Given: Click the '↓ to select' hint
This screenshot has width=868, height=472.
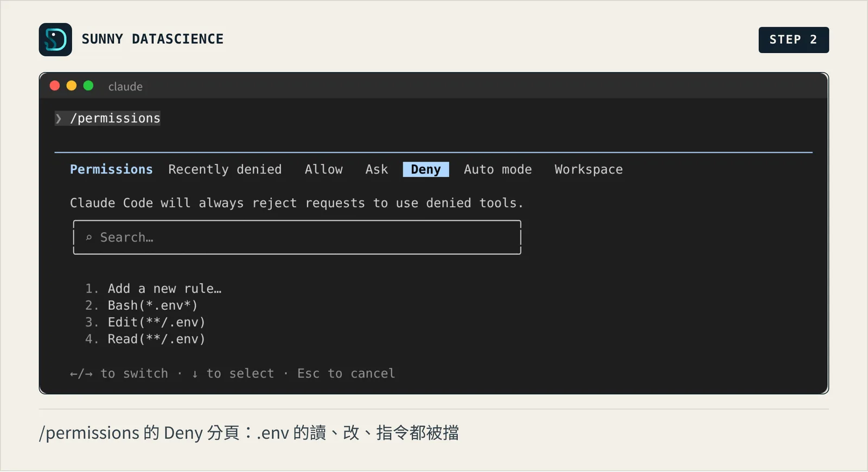Looking at the screenshot, I should [x=233, y=374].
